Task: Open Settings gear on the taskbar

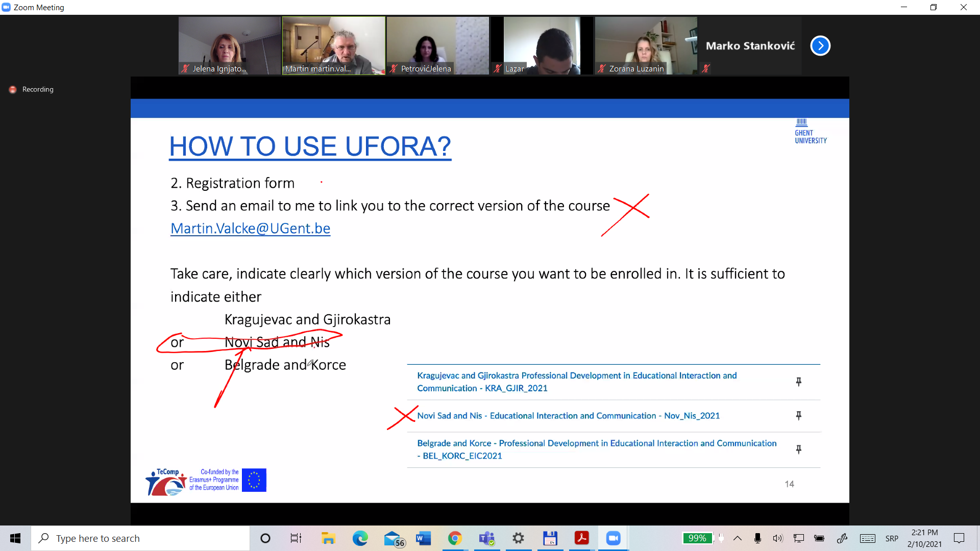Action: 518,538
